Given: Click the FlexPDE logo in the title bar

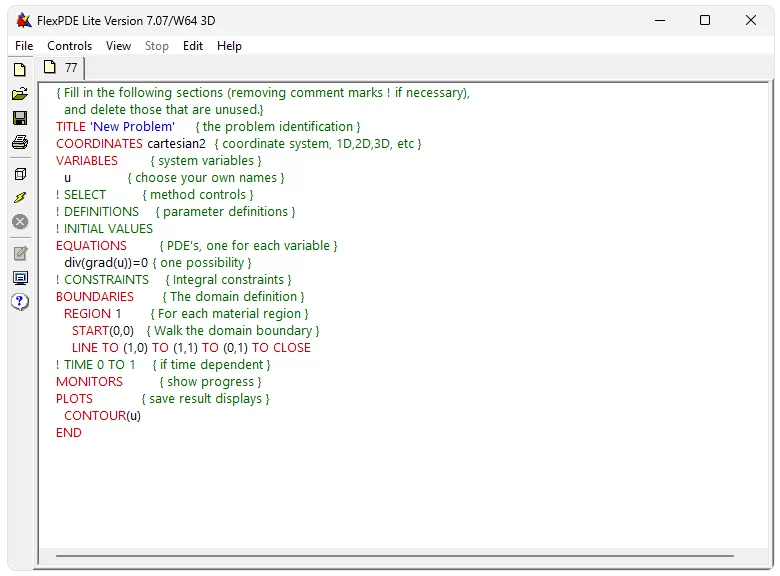Looking at the screenshot, I should [x=23, y=20].
